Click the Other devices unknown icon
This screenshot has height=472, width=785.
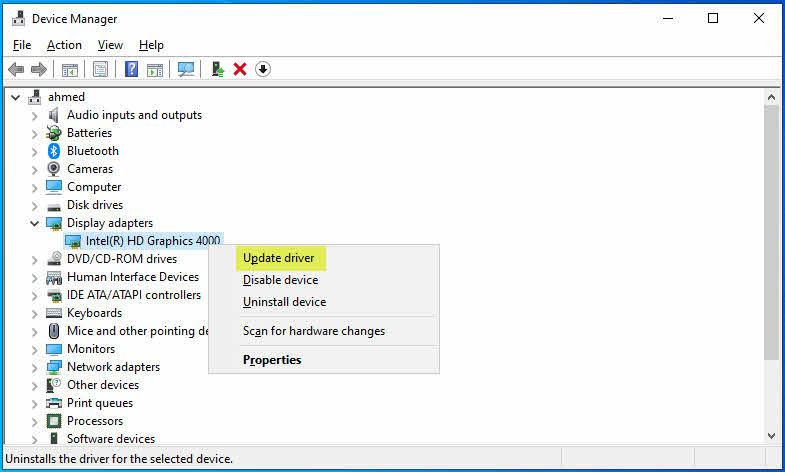click(54, 385)
